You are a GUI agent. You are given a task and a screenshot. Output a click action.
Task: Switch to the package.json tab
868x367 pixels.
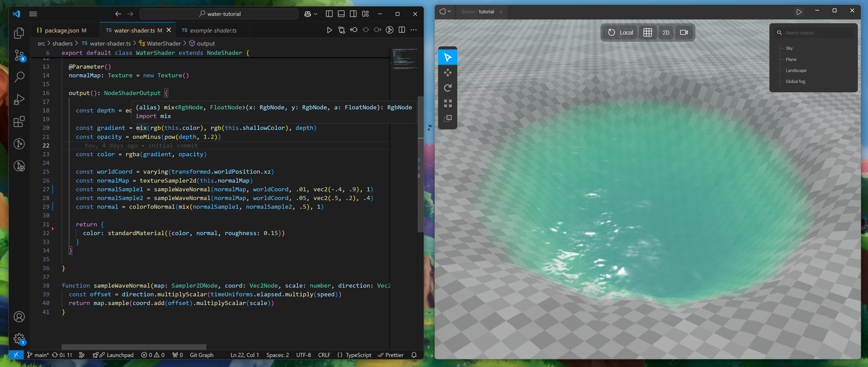click(x=62, y=30)
